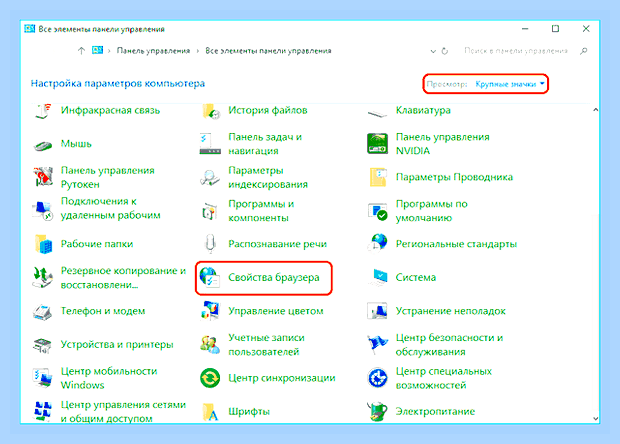
Task: Open the Региональные стандарты link
Action: click(456, 244)
